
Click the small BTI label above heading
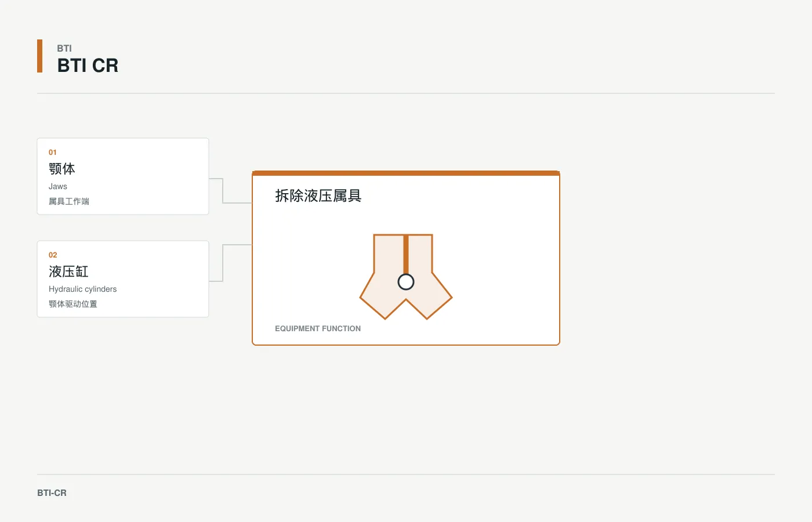pos(64,48)
